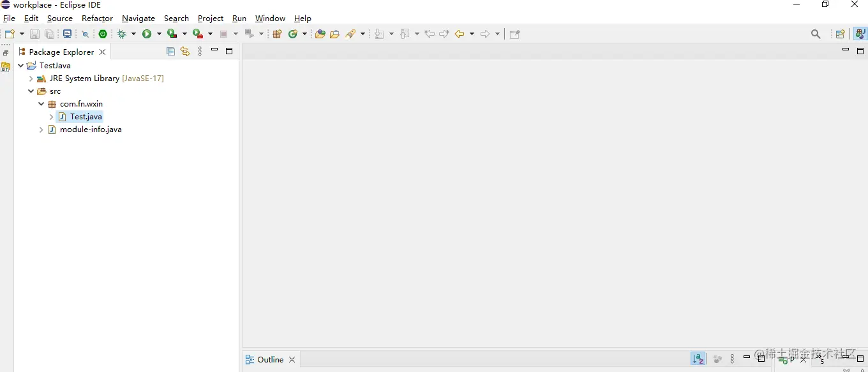Click the yellow Back navigation arrow
Viewport: 868px width, 372px height.
pos(460,34)
